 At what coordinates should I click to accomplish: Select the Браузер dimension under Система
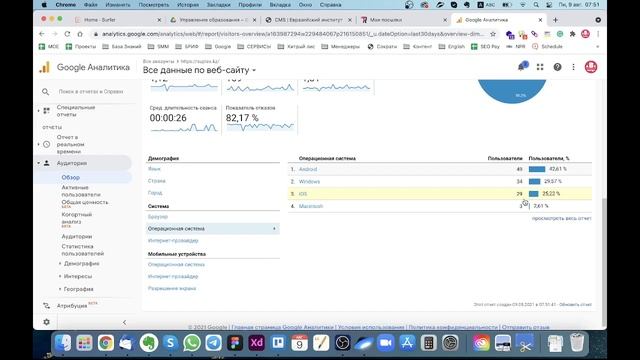[x=158, y=217]
